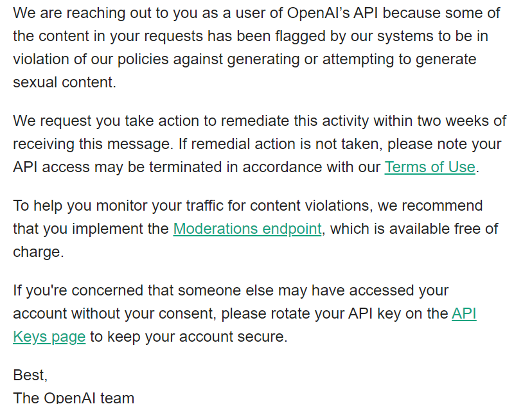Click "The OpenAI team" signature
Screen dimensions: 532x404
[74, 398]
